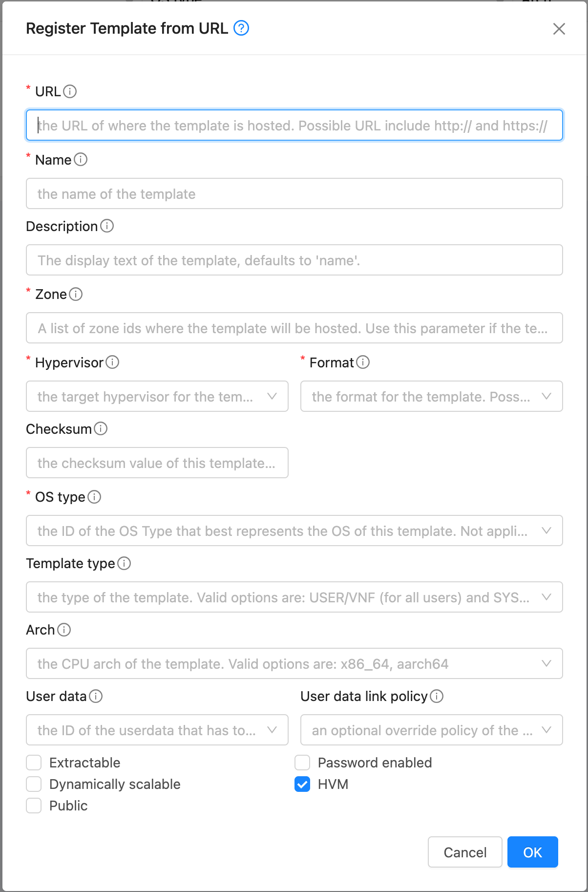Click the info icon beside URL label
The height and width of the screenshot is (892, 588).
[x=70, y=91]
